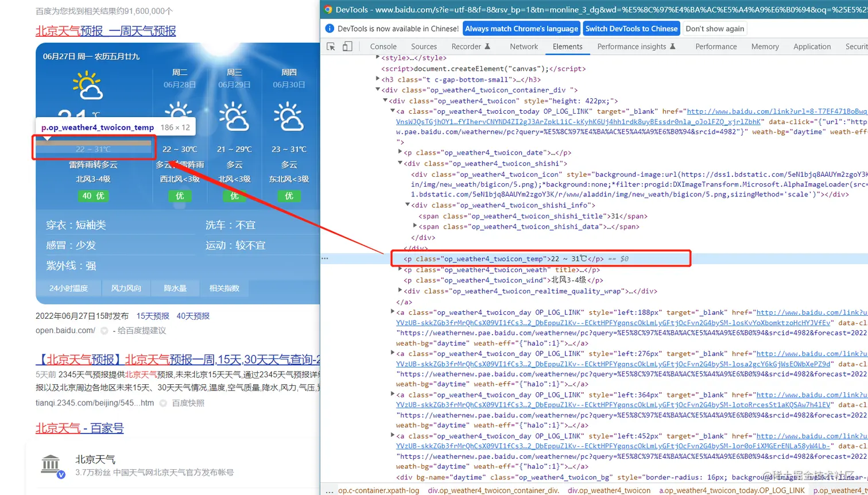Toggle the device toolbar icon
This screenshot has height=495, width=868.
(347, 47)
